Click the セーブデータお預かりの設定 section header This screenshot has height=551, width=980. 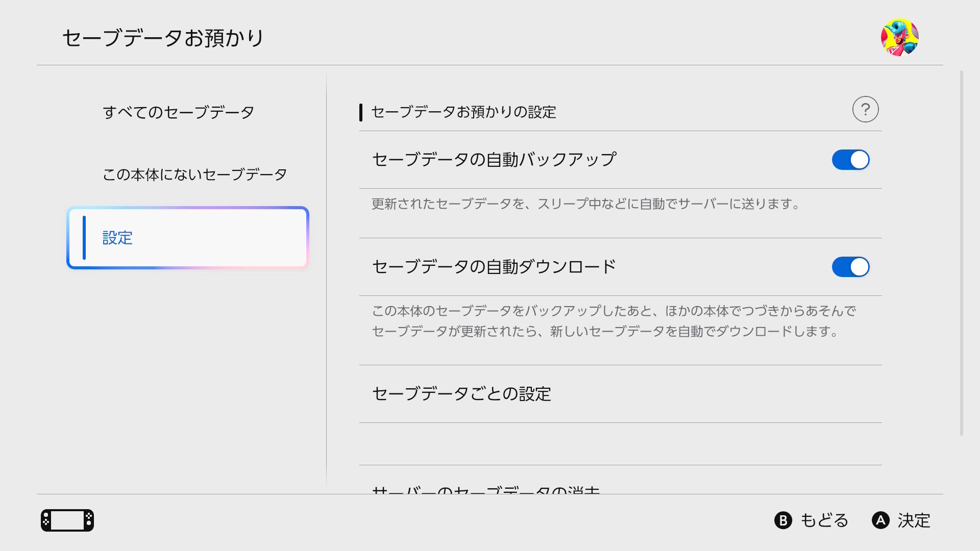[x=463, y=112]
